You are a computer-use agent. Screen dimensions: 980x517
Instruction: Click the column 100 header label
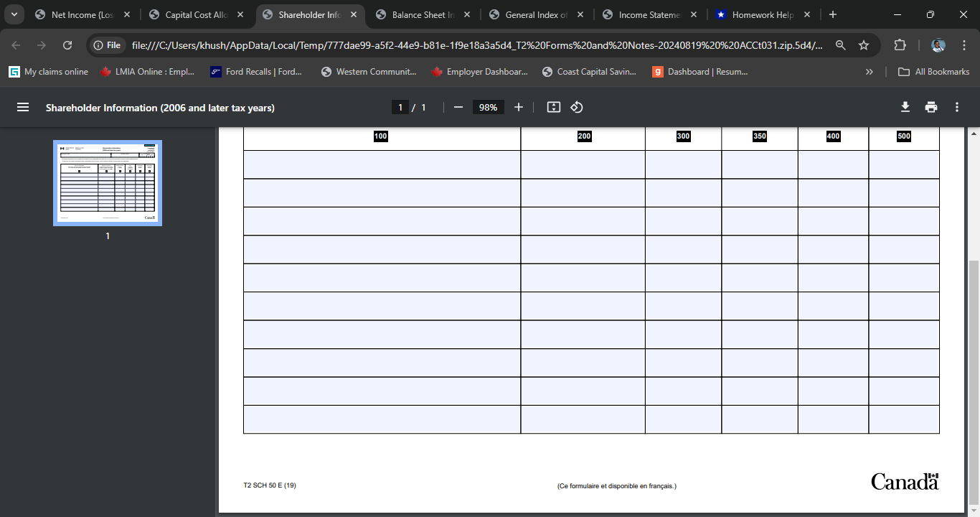click(x=381, y=136)
